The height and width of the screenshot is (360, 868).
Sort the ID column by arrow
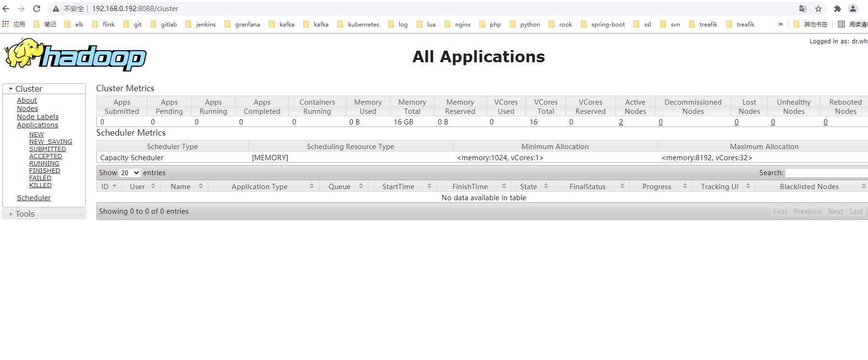click(x=114, y=186)
